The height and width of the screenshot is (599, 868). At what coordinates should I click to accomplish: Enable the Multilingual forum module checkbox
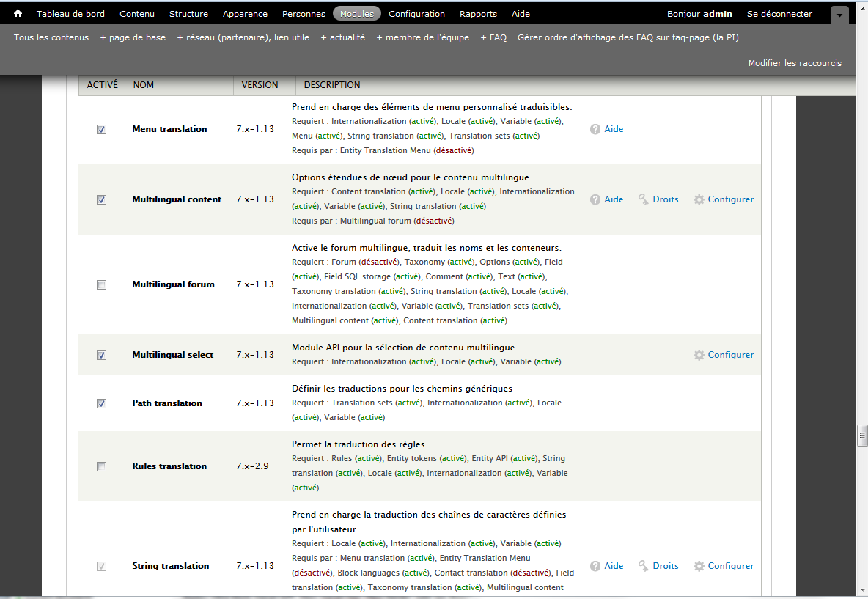(102, 284)
